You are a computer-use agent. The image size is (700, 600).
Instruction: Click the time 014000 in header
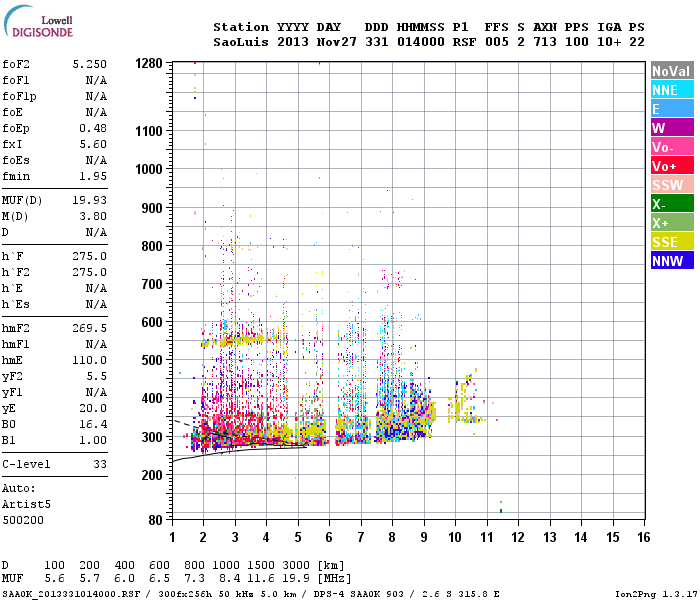tap(421, 42)
